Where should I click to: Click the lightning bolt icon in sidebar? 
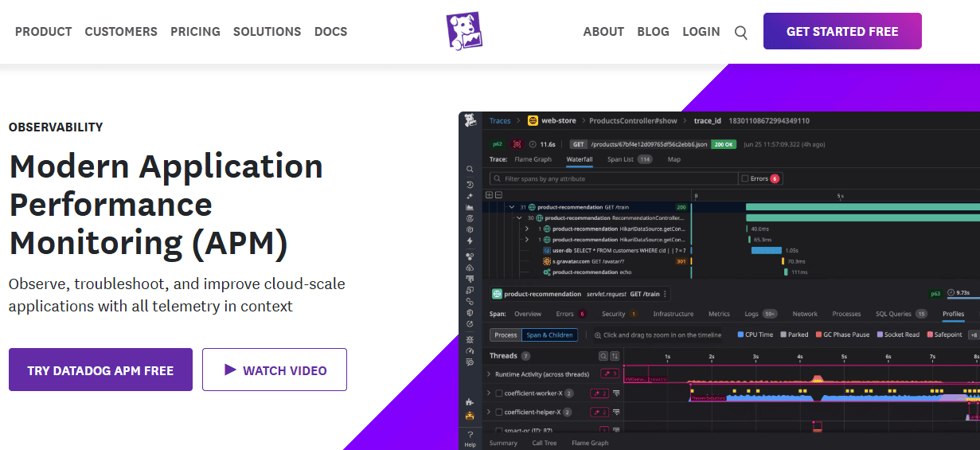pyautogui.click(x=470, y=241)
